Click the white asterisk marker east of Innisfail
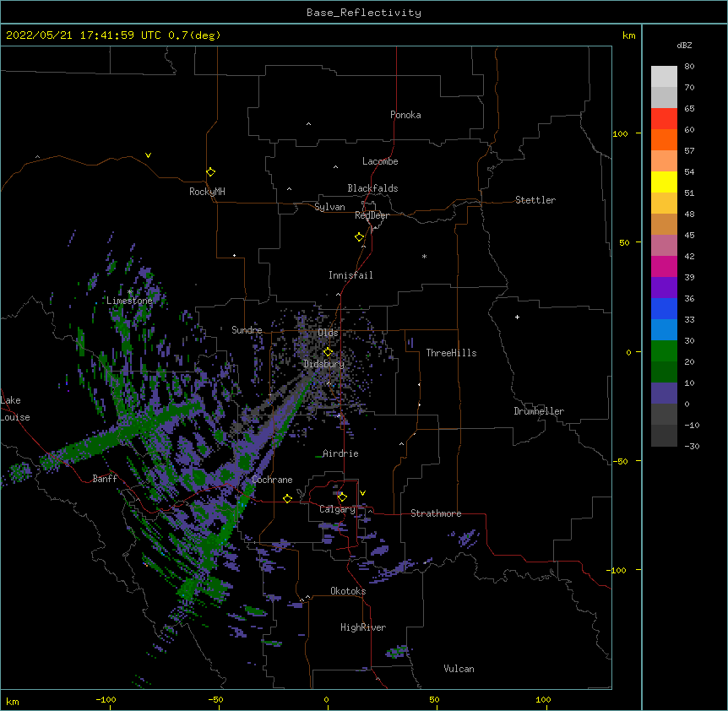Image resolution: width=728 pixels, height=711 pixels. (x=424, y=256)
